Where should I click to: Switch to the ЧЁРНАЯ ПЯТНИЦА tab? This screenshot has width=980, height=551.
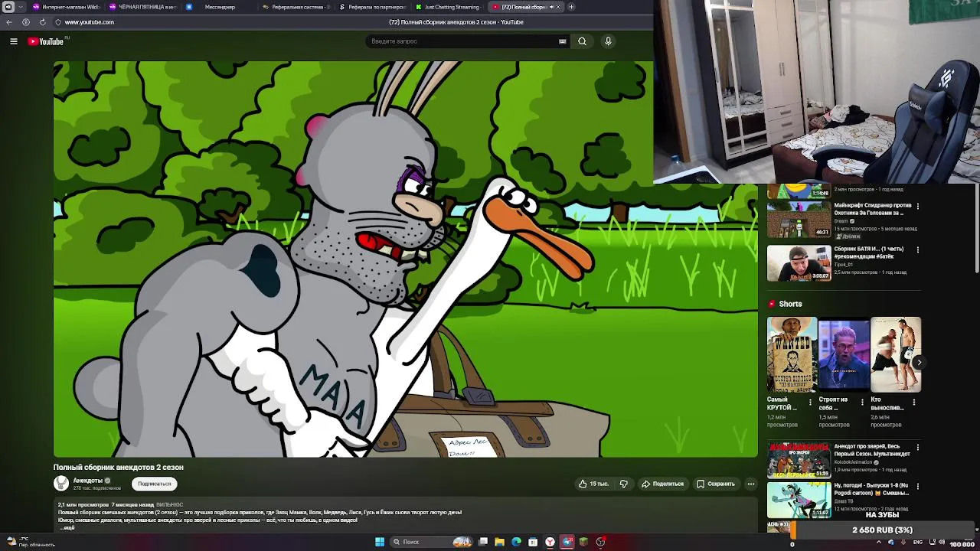[x=142, y=7]
